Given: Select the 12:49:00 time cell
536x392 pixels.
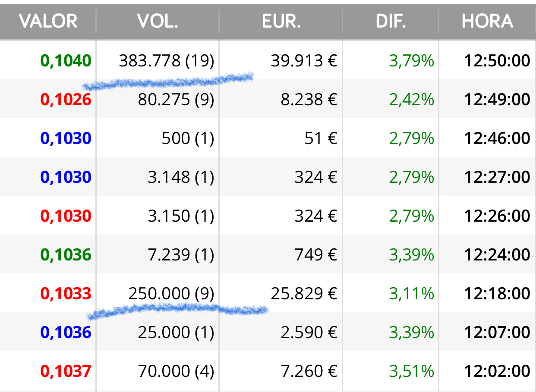Looking at the screenshot, I should (497, 100).
